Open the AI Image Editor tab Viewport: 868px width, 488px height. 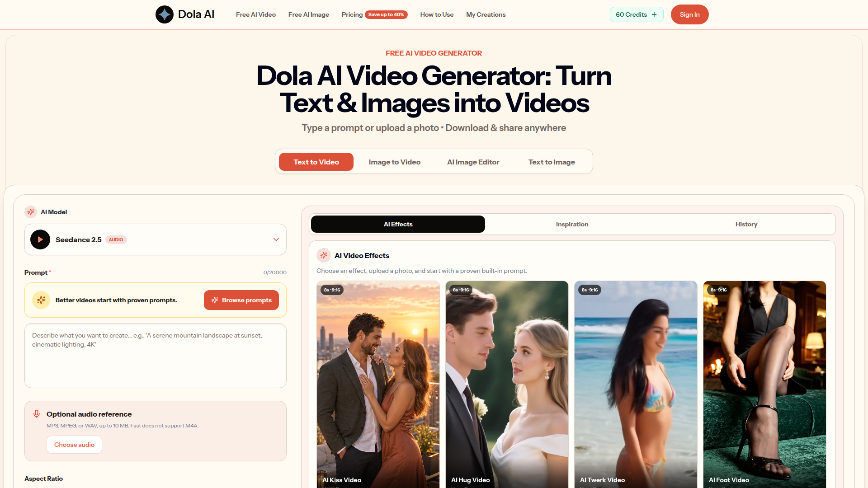[473, 162]
